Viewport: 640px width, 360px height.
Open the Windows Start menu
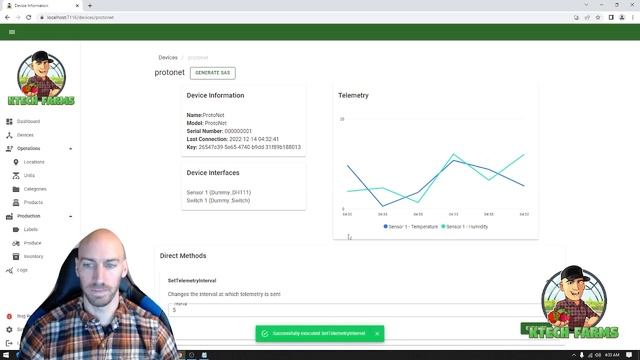(6, 355)
